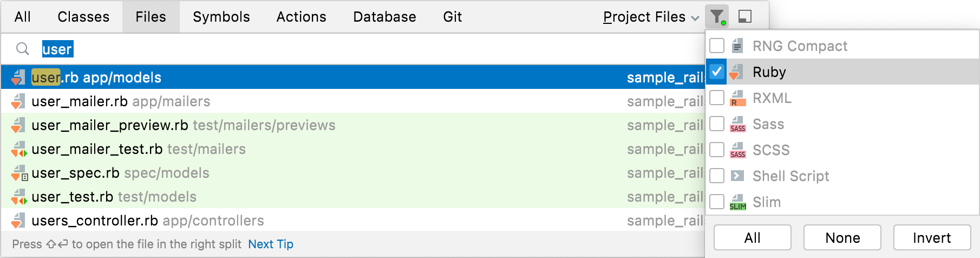Click the filter funnel icon
Viewport: 980px width, 258px height.
716,17
